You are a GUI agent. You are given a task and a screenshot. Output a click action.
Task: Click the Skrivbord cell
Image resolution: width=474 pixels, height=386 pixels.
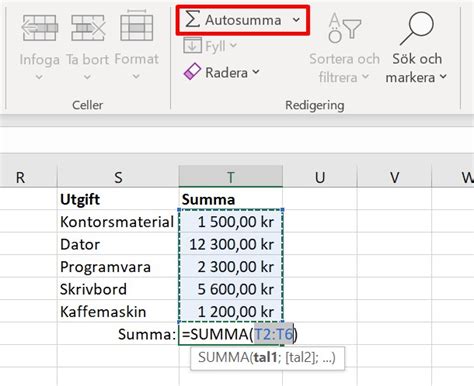(x=118, y=289)
